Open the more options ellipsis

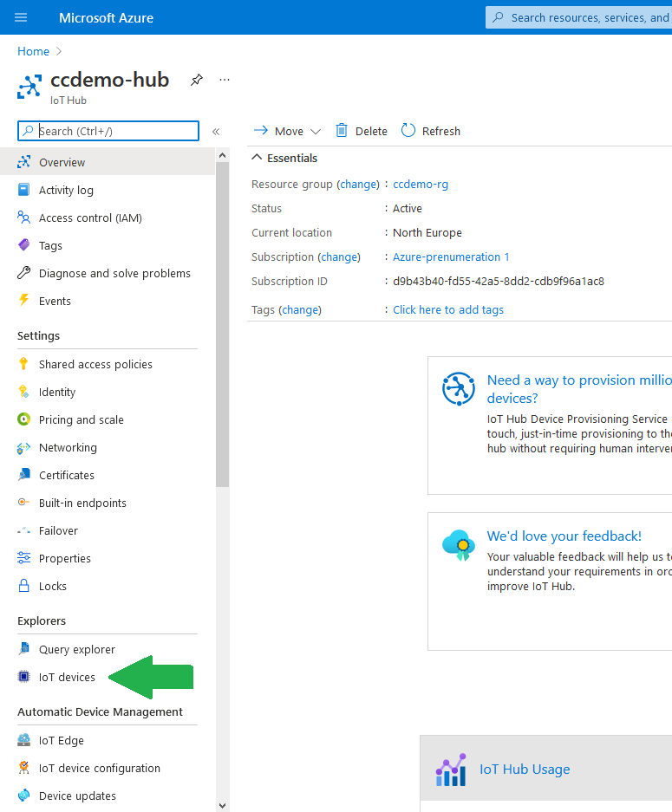[225, 80]
